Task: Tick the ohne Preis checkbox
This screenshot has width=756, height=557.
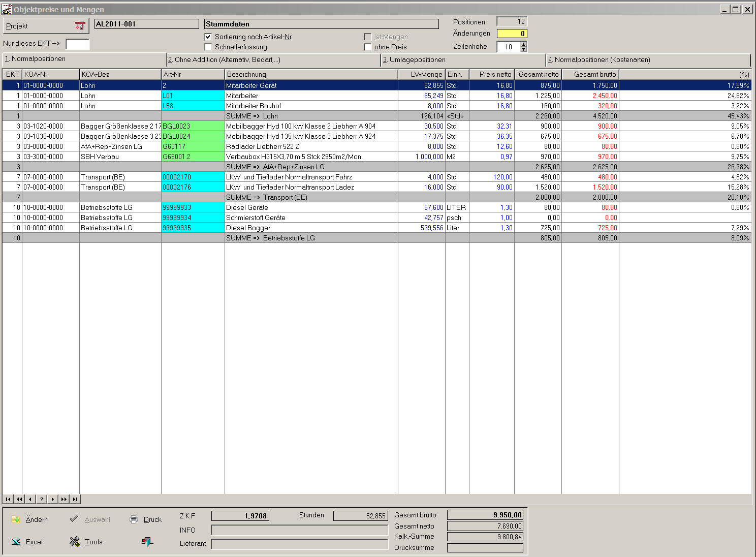Action: (368, 47)
